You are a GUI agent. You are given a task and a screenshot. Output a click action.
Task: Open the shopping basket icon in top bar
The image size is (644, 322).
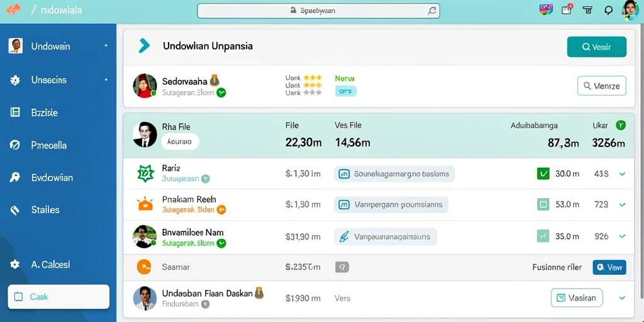[588, 10]
